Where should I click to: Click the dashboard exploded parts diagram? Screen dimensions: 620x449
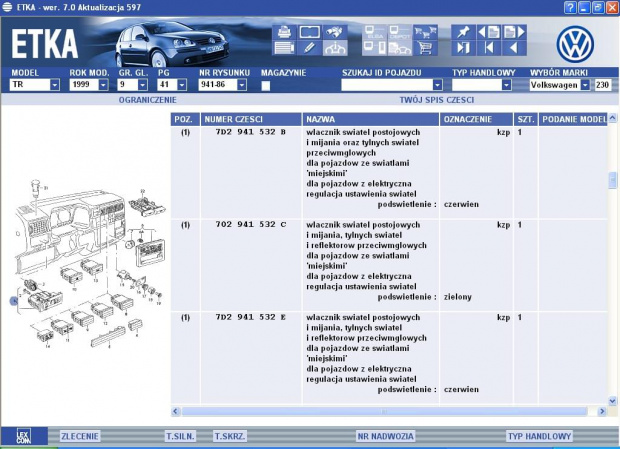(89, 264)
